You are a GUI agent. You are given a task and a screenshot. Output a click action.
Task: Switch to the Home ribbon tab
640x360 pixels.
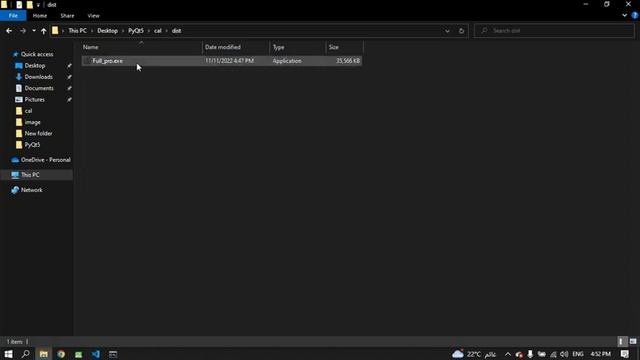click(x=40, y=16)
